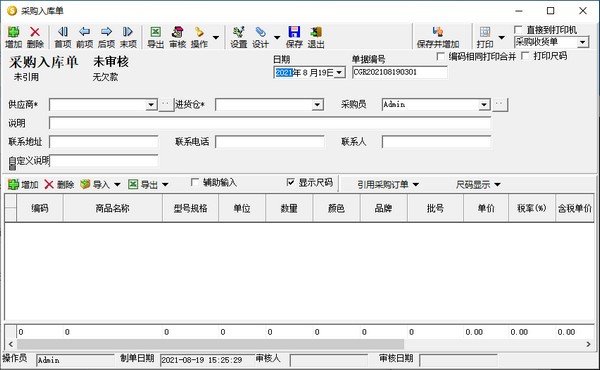Open the 尺码显示 menu
This screenshot has width=600, height=370.
(x=478, y=184)
